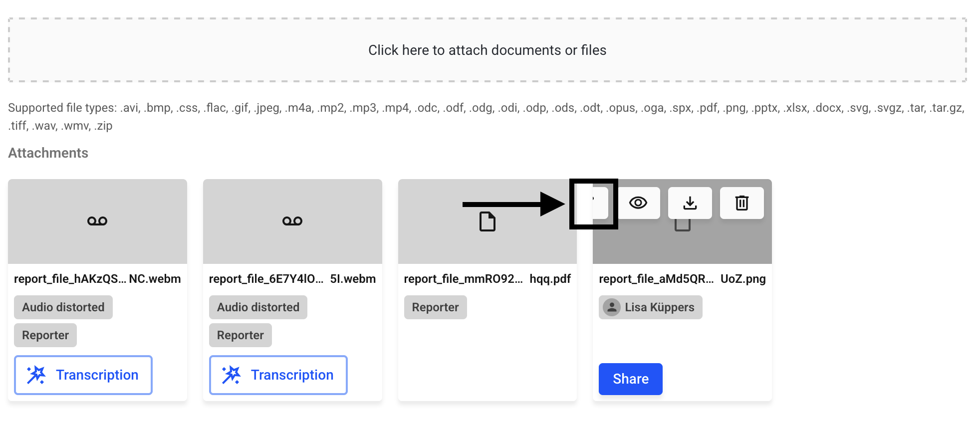Click the magic wand icon on second Transcription
This screenshot has width=980, height=425.
232,375
